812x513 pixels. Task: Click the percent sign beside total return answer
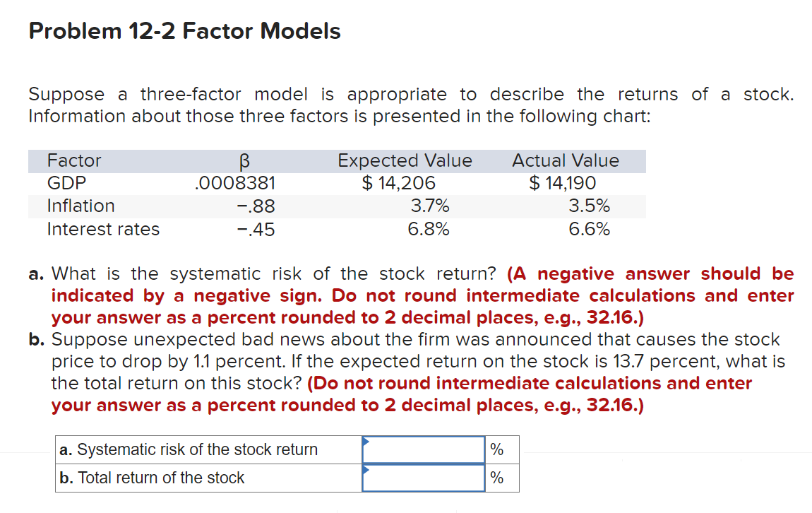pyautogui.click(x=496, y=478)
